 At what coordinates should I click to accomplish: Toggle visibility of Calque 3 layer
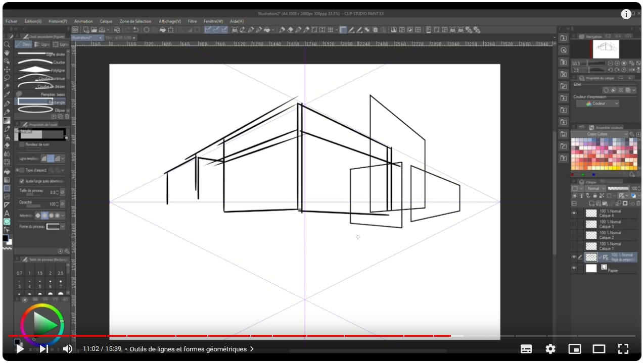coord(574,224)
